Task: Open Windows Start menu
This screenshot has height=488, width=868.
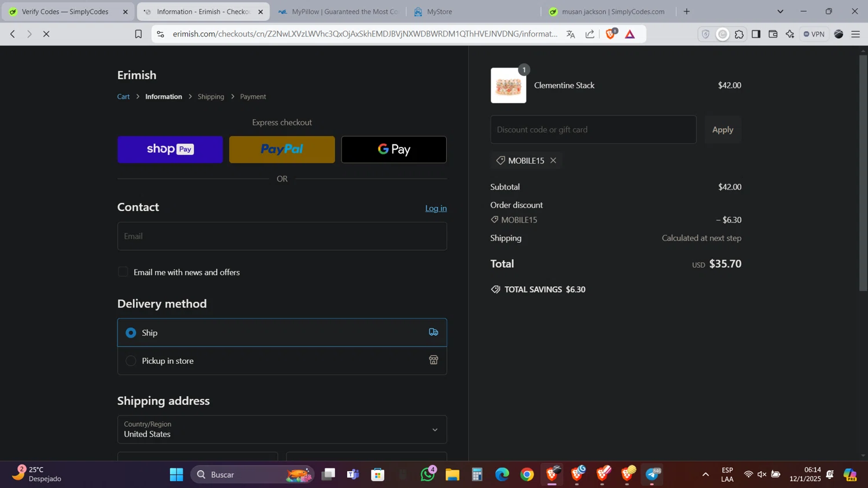Action: tap(176, 475)
